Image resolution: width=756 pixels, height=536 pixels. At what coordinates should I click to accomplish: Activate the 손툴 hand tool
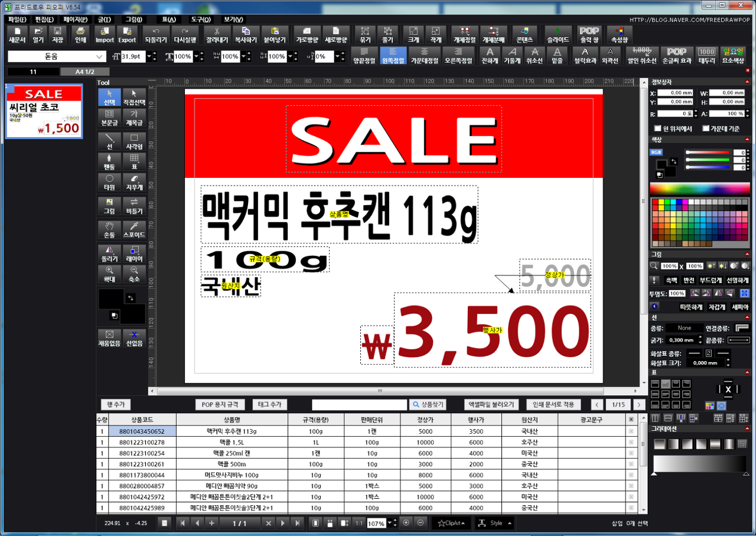tap(109, 230)
